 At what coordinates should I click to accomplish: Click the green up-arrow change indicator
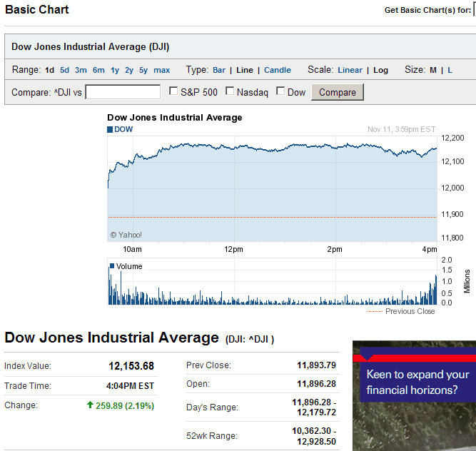90,405
